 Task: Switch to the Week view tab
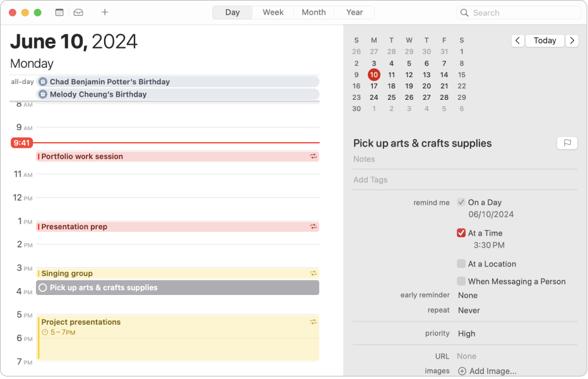[273, 12]
